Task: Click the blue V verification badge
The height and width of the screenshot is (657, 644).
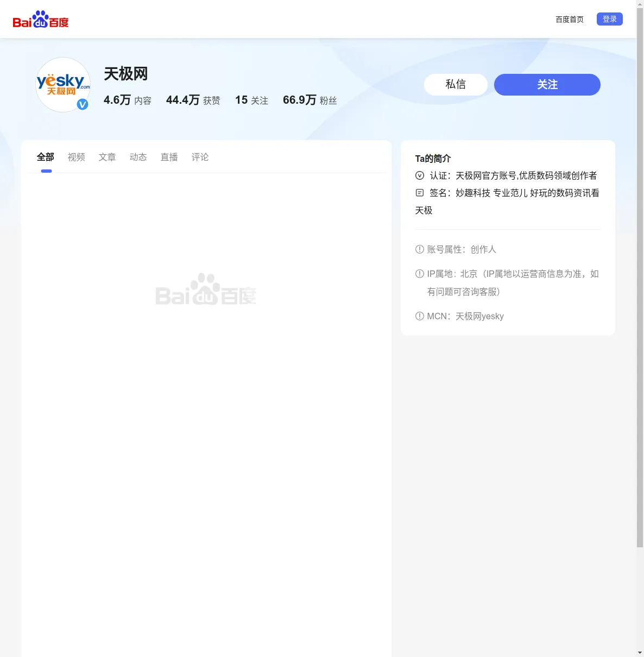Action: pyautogui.click(x=83, y=104)
